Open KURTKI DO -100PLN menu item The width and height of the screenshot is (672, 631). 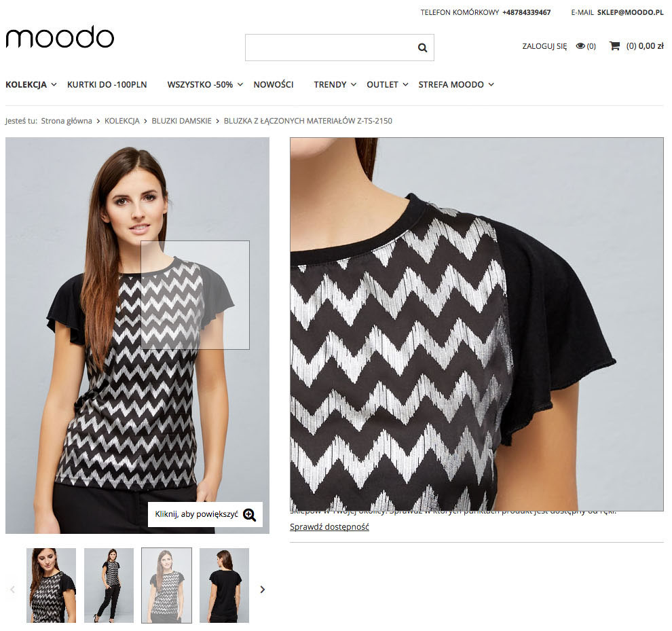tap(107, 84)
